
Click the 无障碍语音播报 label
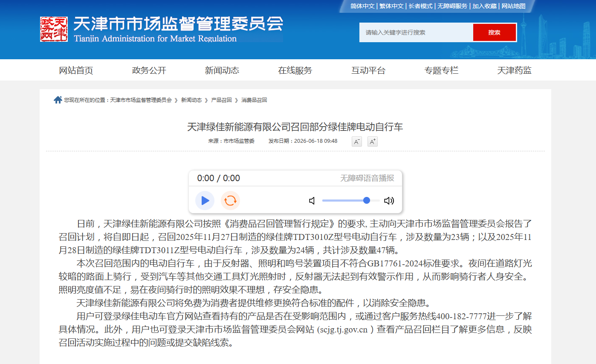pos(367,178)
